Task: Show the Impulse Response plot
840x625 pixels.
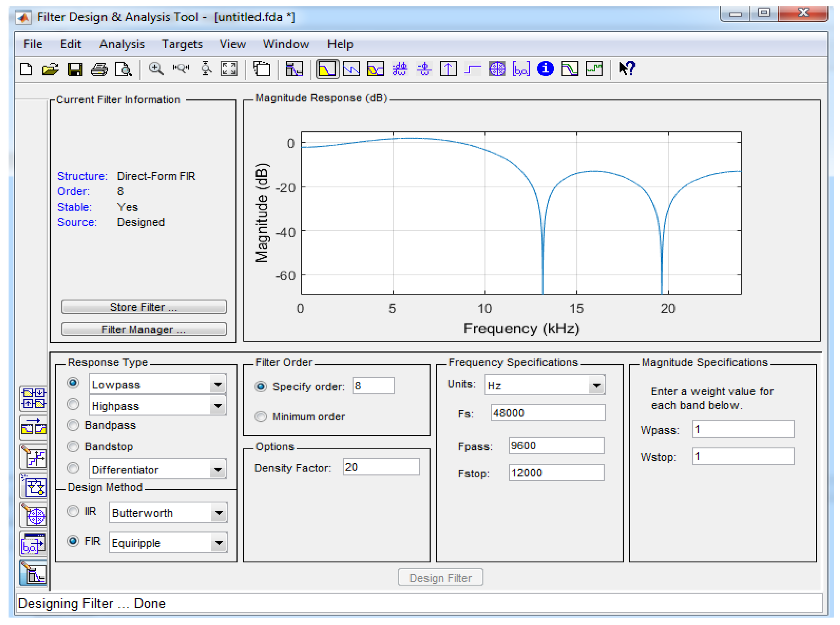Action: [x=448, y=69]
